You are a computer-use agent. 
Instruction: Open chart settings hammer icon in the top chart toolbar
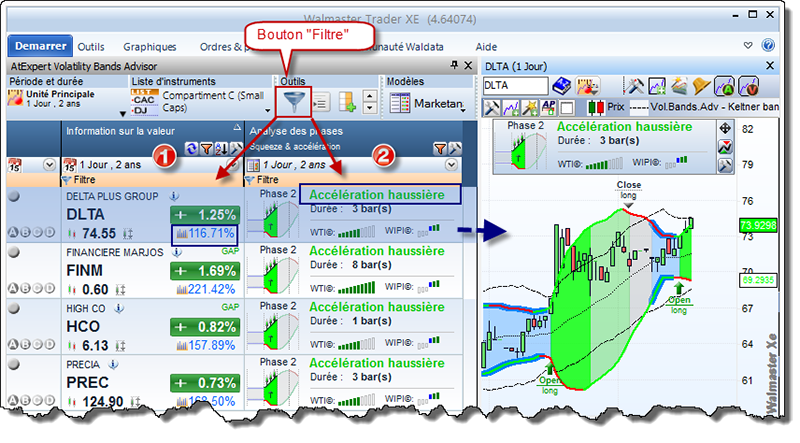(635, 86)
